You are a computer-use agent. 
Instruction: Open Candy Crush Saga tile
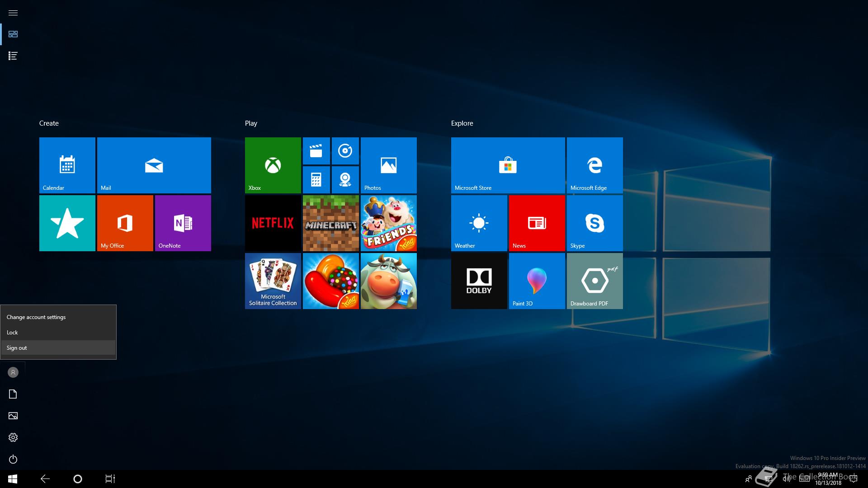pos(331,281)
